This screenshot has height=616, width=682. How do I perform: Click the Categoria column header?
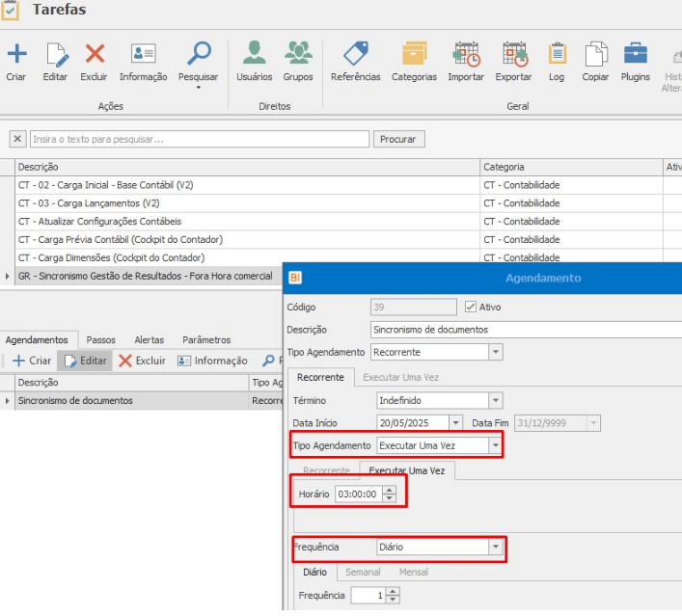(x=571, y=167)
